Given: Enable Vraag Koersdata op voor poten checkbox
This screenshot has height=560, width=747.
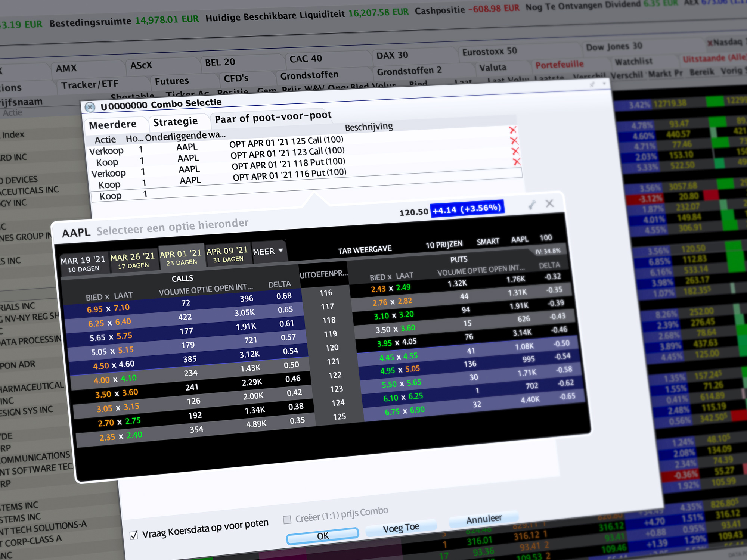Looking at the screenshot, I should tap(134, 535).
